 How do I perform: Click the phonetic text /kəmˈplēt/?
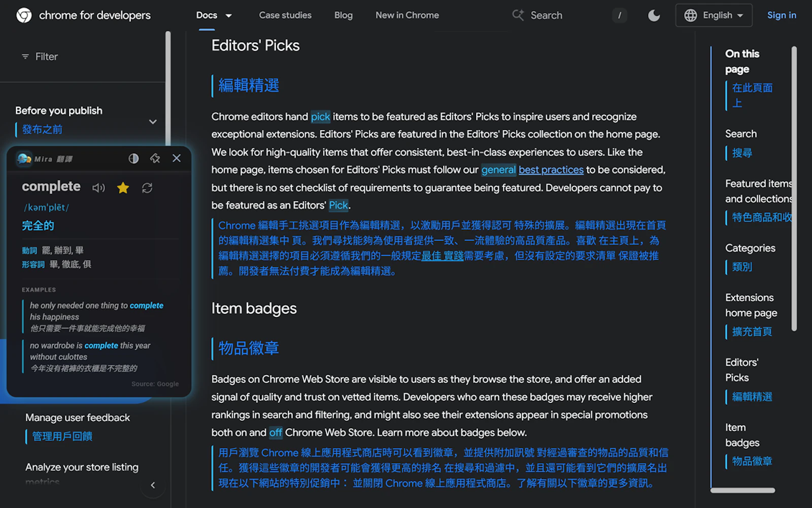click(46, 207)
